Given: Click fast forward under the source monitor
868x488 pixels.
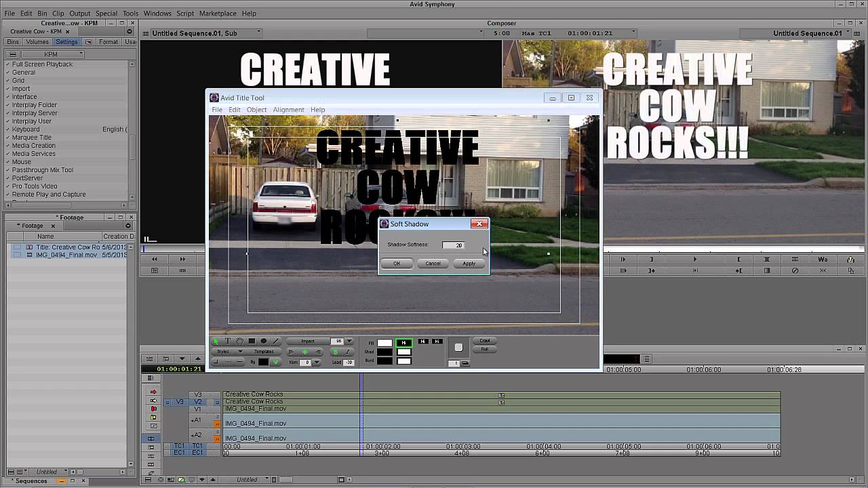Looking at the screenshot, I should 182,259.
